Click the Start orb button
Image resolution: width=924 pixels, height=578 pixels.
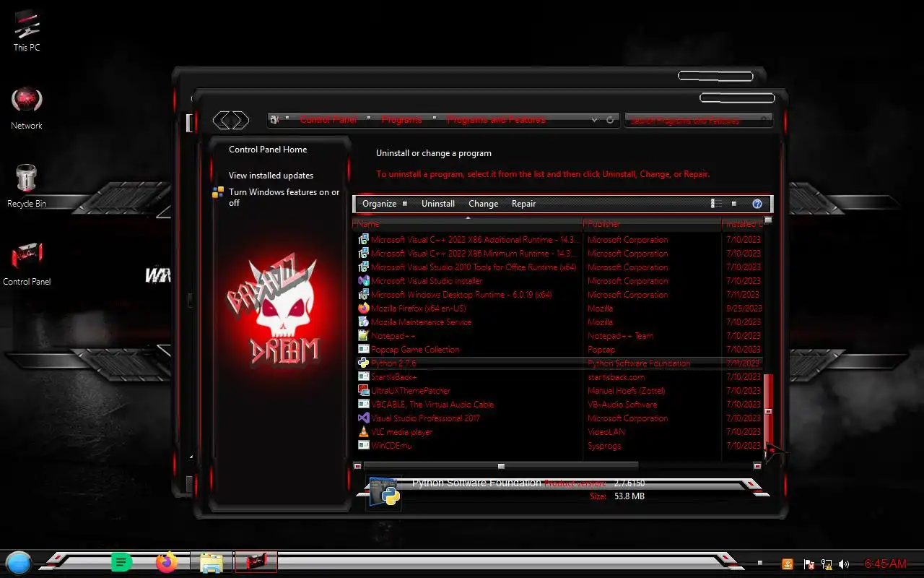click(x=19, y=563)
